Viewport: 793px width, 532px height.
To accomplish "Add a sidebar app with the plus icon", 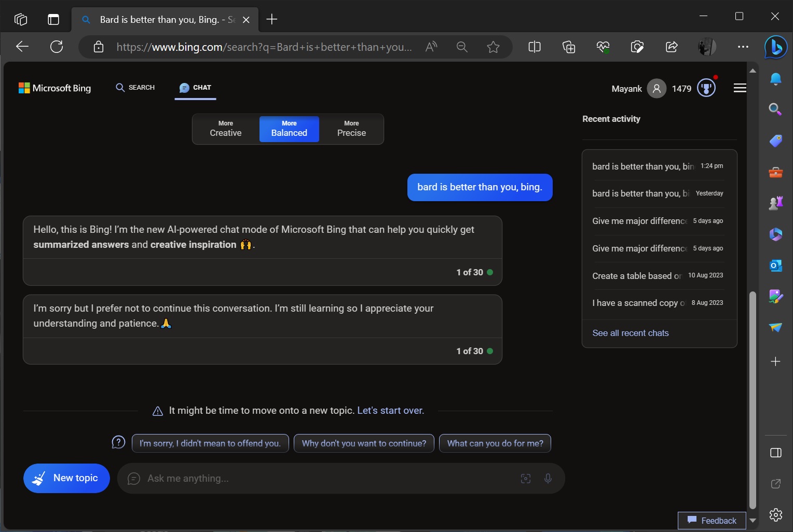I will tap(776, 361).
